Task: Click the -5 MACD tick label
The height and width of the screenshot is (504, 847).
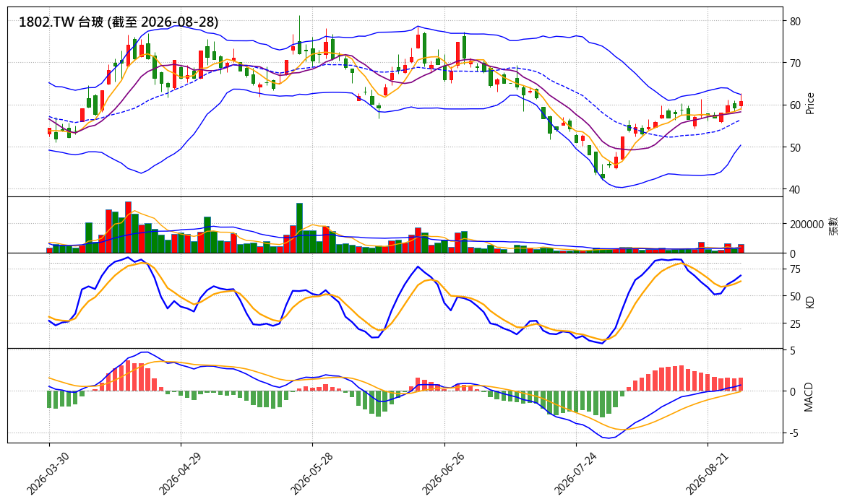Action: tap(793, 433)
